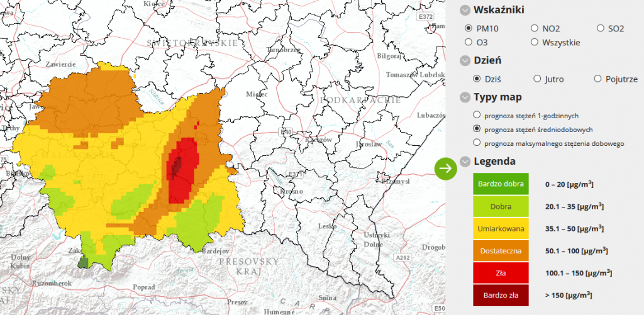Select the Wszystkie indicator radio button

pyautogui.click(x=535, y=42)
